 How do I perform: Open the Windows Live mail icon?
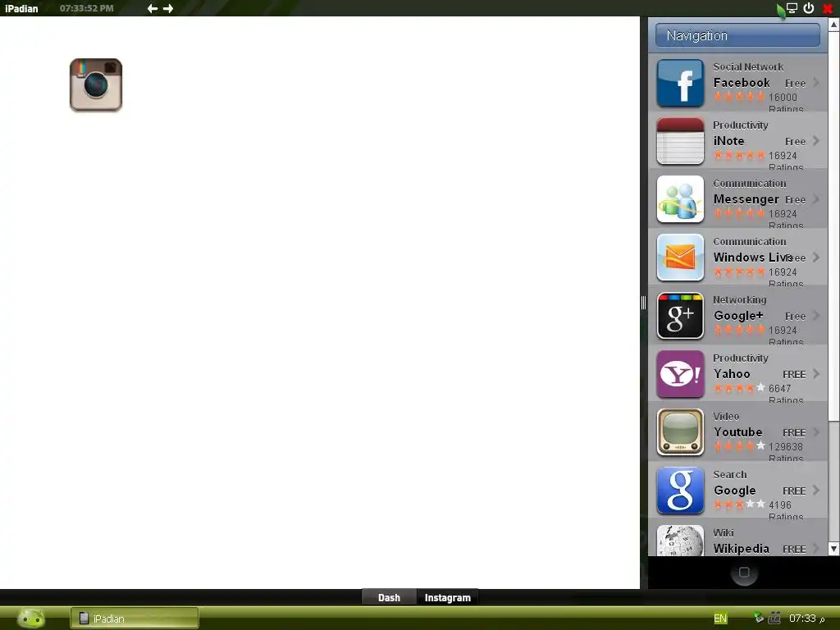(680, 258)
